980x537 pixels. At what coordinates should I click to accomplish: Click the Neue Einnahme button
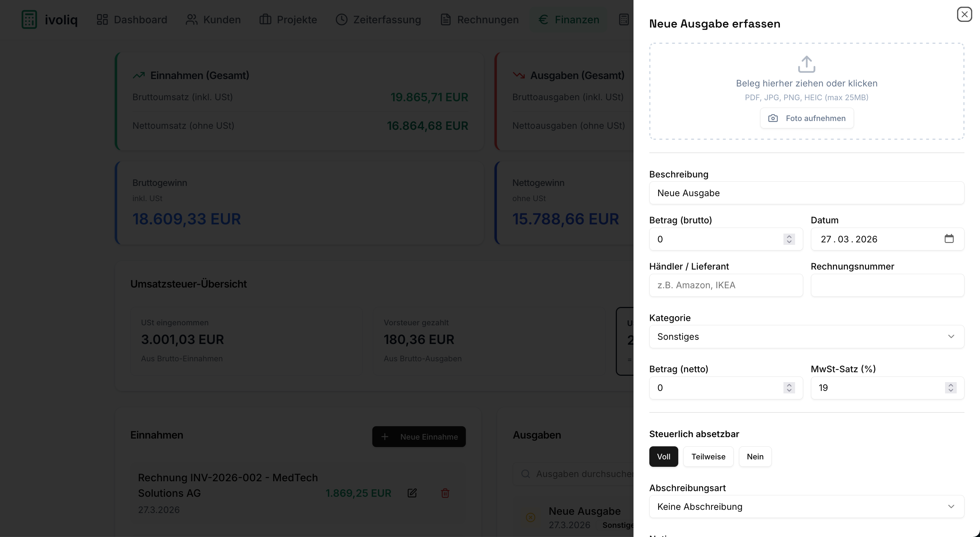pyautogui.click(x=419, y=436)
